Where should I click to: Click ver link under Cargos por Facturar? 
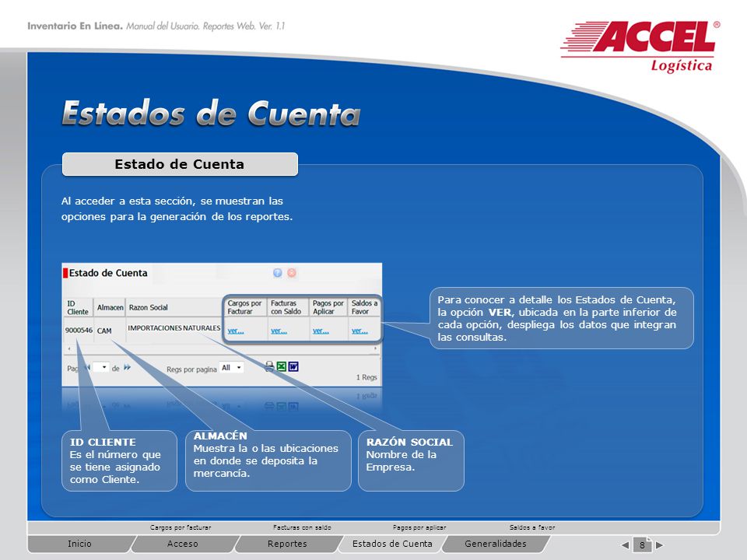(236, 331)
